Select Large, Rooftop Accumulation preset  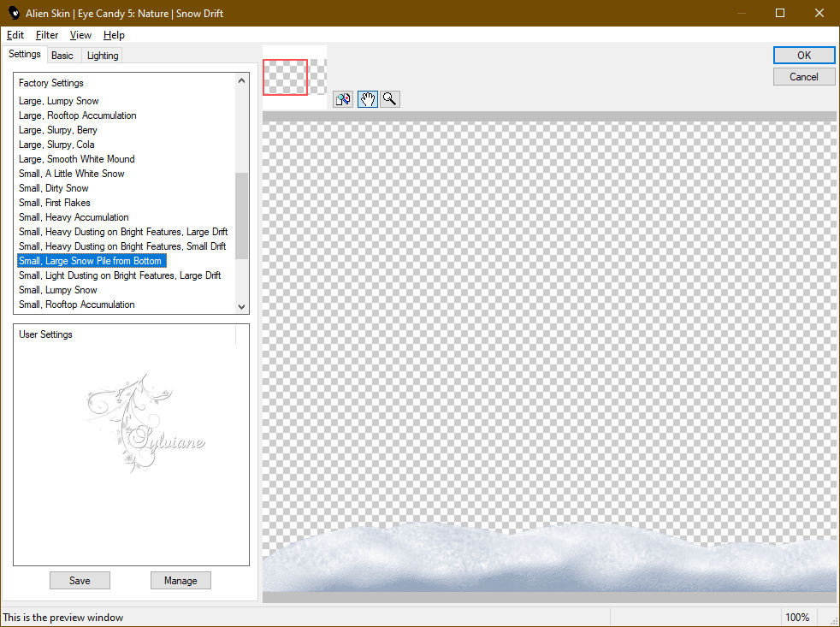78,115
